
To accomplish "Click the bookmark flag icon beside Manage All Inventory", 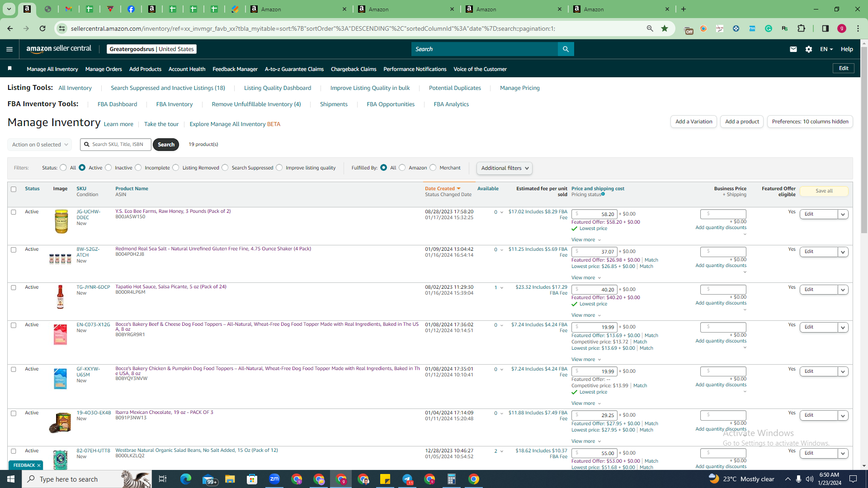I will (10, 69).
